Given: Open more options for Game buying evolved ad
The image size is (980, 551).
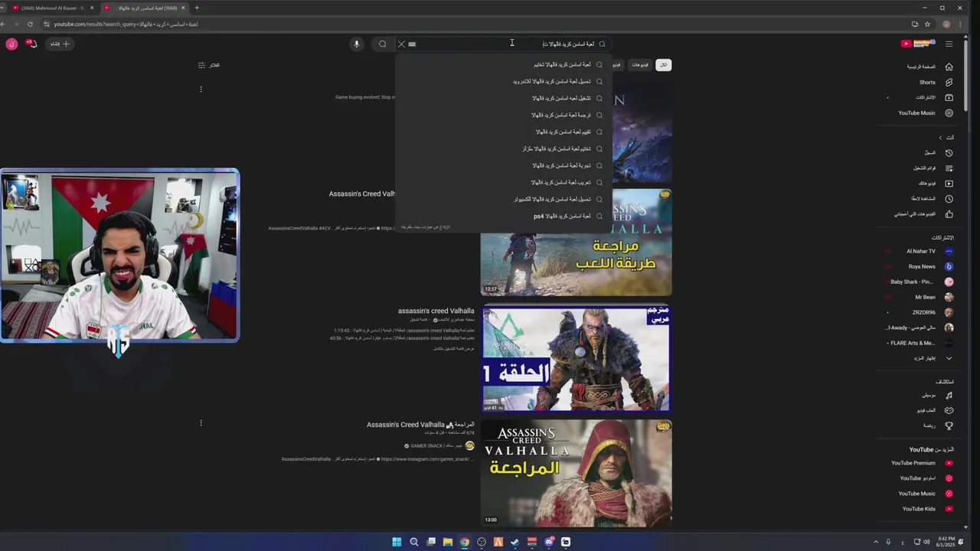Looking at the screenshot, I should (x=201, y=90).
